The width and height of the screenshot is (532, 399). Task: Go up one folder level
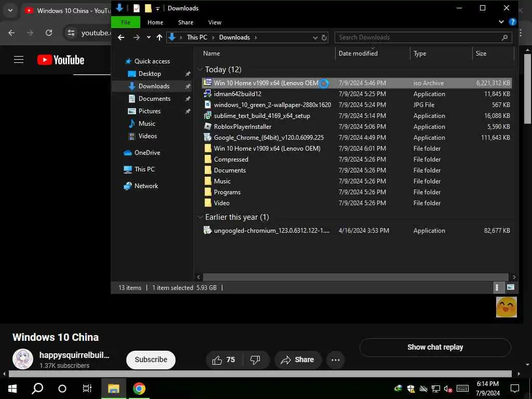(x=159, y=37)
